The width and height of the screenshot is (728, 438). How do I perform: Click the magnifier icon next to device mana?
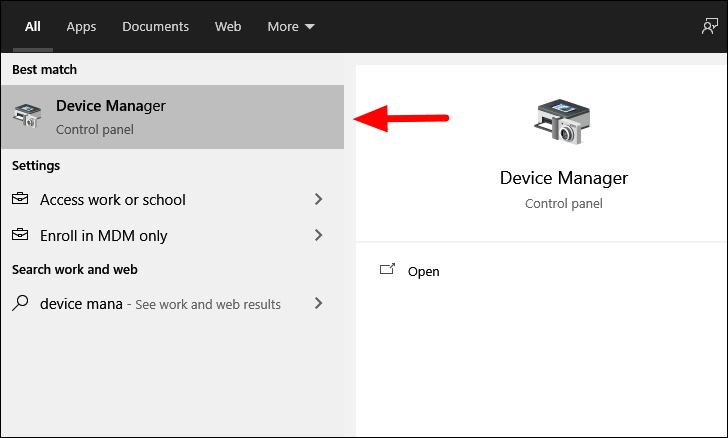click(x=20, y=303)
